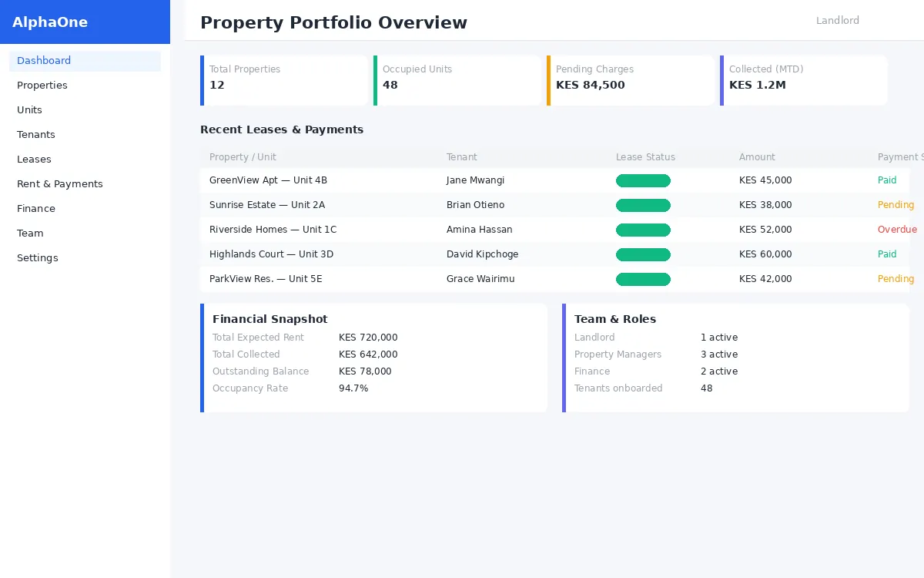Click lease status pill for Brian Otieno
The image size is (924, 578).
tap(643, 205)
